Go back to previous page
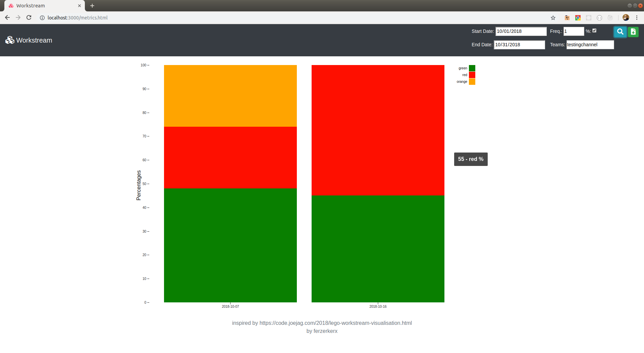The height and width of the screenshot is (353, 644). point(7,18)
